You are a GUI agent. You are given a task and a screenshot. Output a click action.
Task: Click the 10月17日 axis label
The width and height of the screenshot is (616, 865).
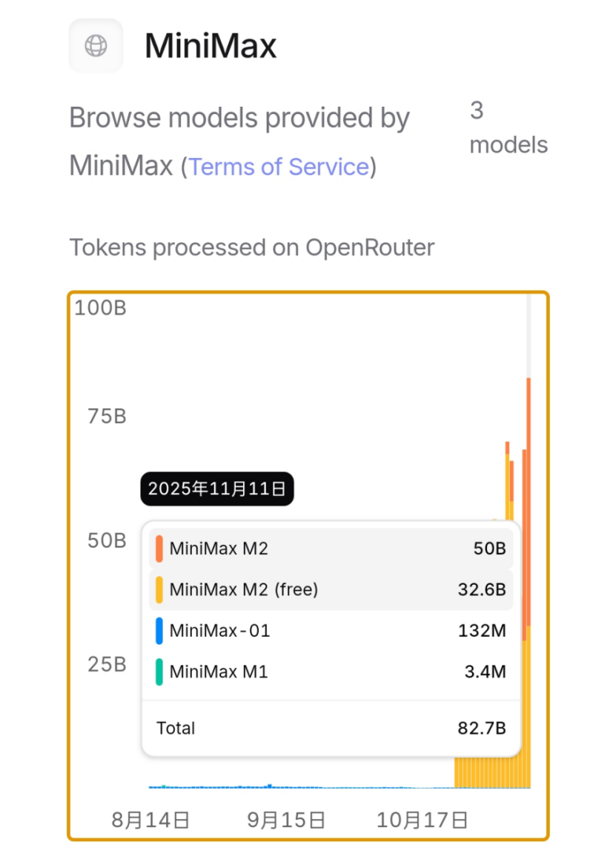point(422,819)
